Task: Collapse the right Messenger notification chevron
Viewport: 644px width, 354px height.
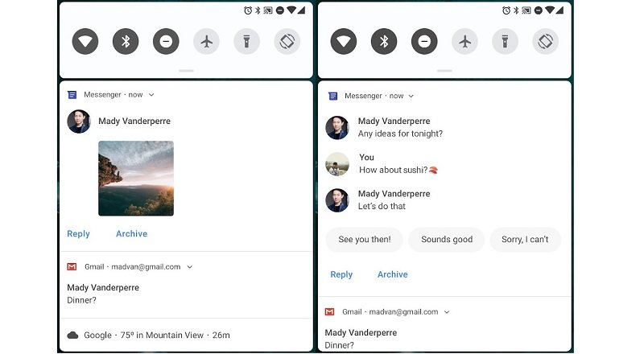Action: click(x=411, y=96)
